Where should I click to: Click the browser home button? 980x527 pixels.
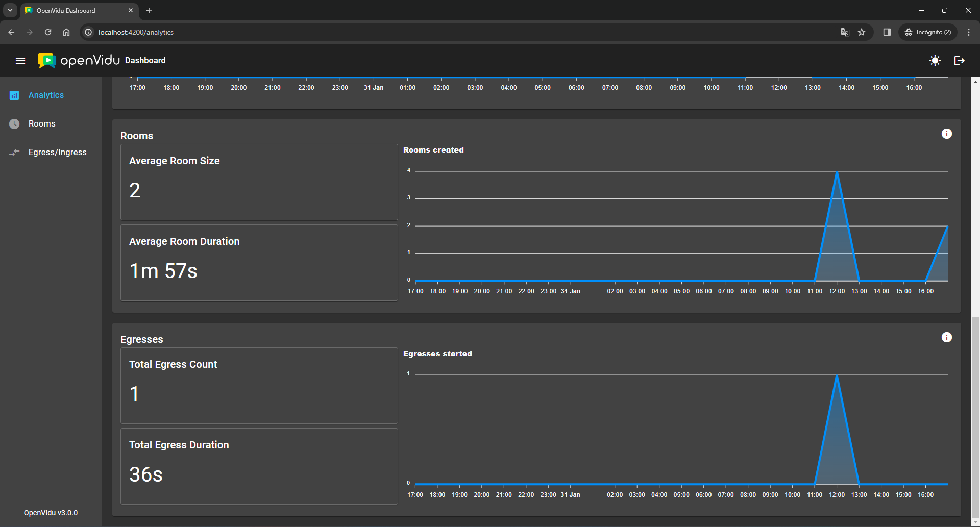tap(66, 32)
